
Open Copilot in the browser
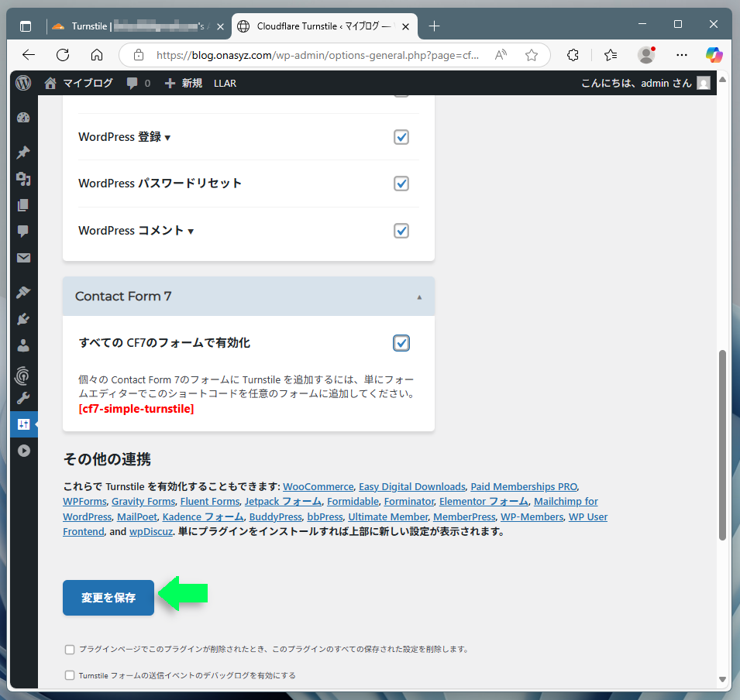(x=714, y=55)
